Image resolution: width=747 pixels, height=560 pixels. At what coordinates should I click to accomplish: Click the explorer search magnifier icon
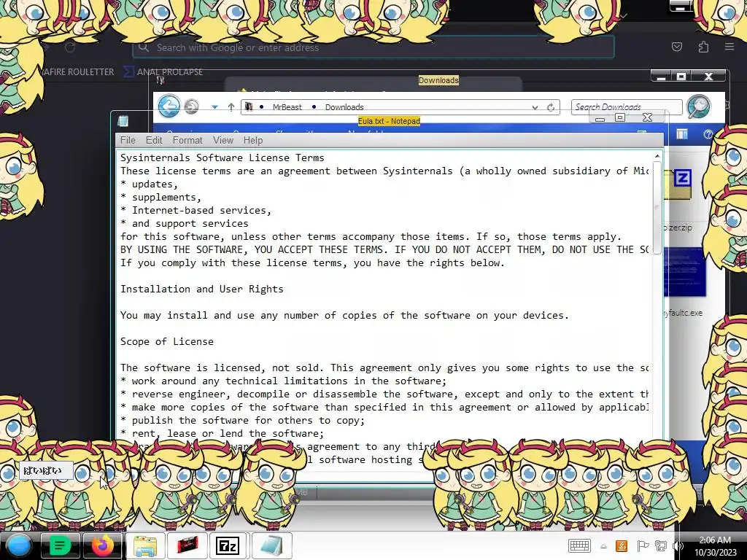click(x=699, y=106)
